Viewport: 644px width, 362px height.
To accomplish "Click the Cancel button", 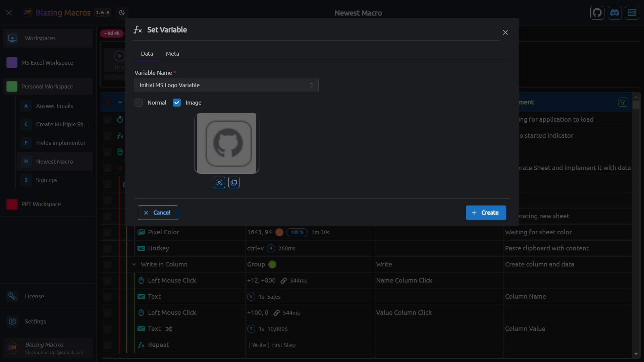I will [158, 213].
